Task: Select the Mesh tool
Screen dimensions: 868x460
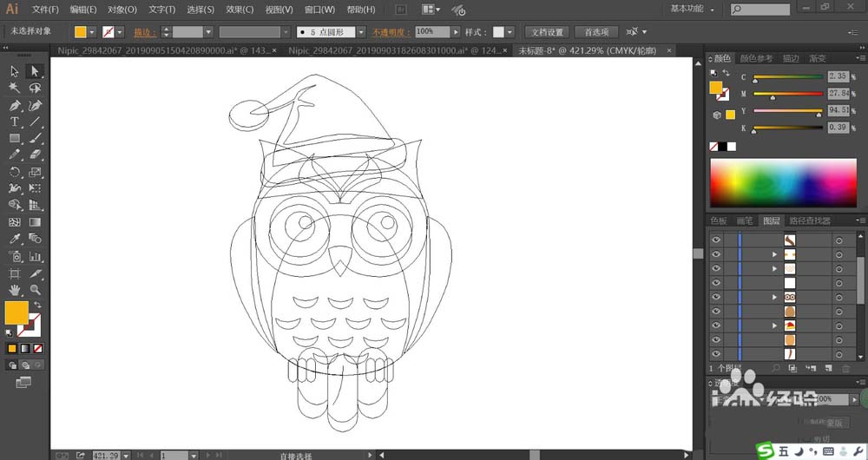Action: 15,222
